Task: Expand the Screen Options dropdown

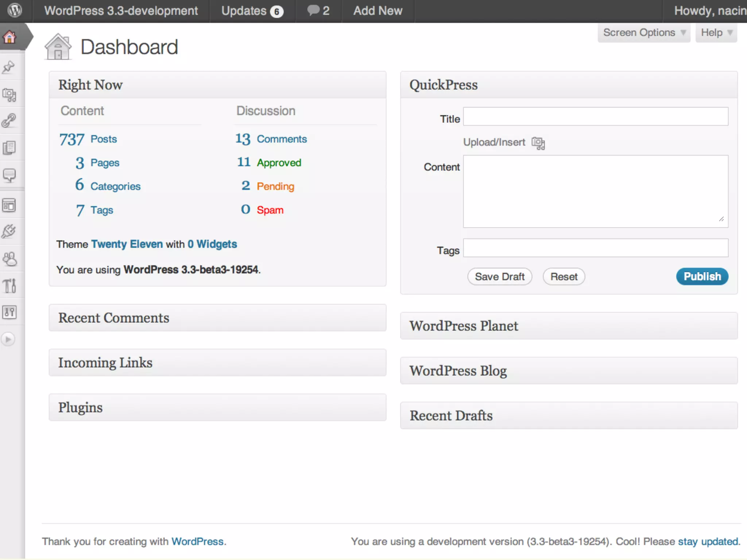Action: (644, 32)
